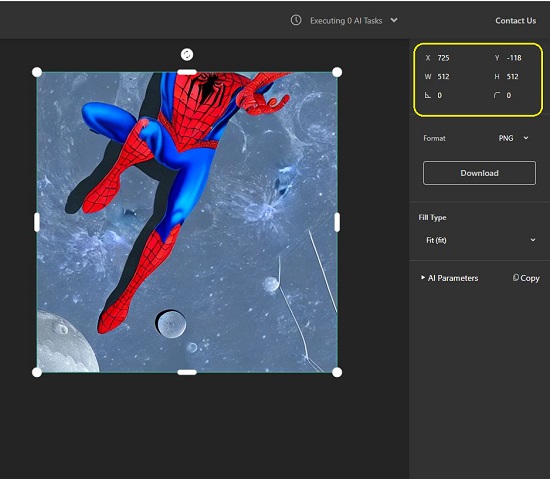Expand the AI Parameters section

pos(450,278)
